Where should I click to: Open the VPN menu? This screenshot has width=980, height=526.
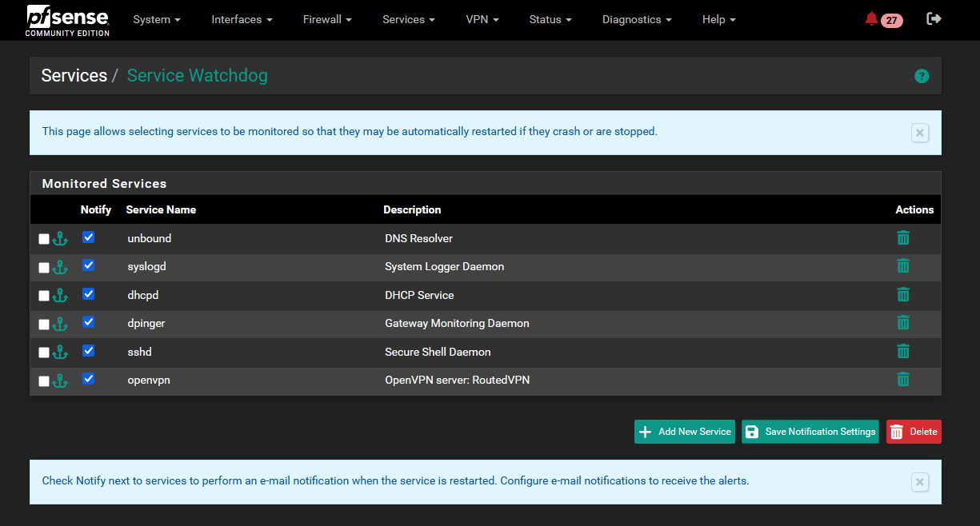tap(482, 19)
